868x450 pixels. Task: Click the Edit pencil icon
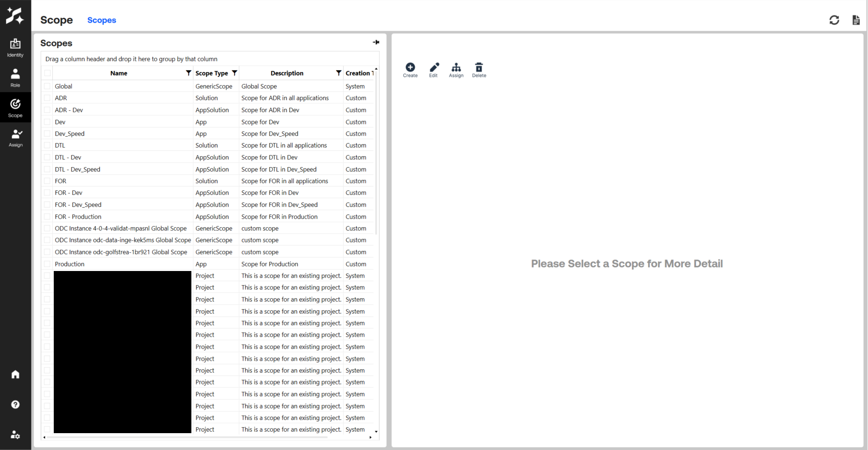tap(433, 70)
